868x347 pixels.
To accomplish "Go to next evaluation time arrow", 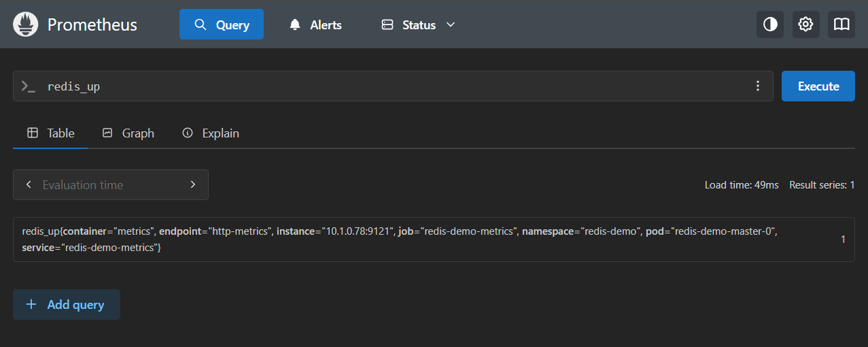I will click(193, 184).
